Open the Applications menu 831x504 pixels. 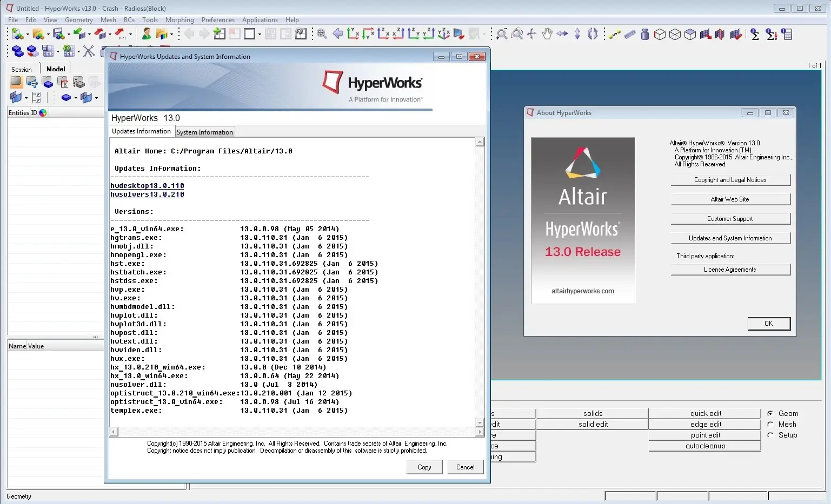[x=260, y=20]
